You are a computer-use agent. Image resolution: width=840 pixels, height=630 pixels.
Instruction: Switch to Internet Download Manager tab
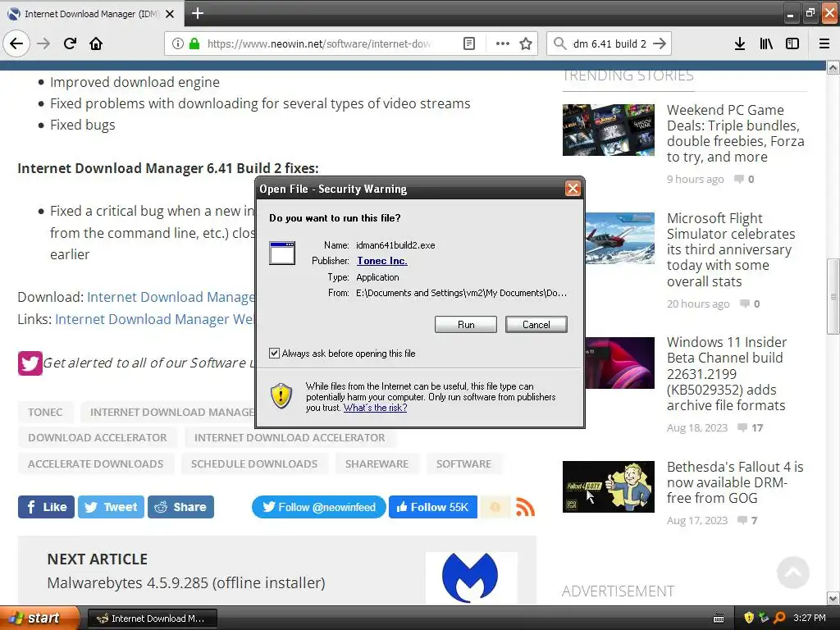(x=91, y=14)
